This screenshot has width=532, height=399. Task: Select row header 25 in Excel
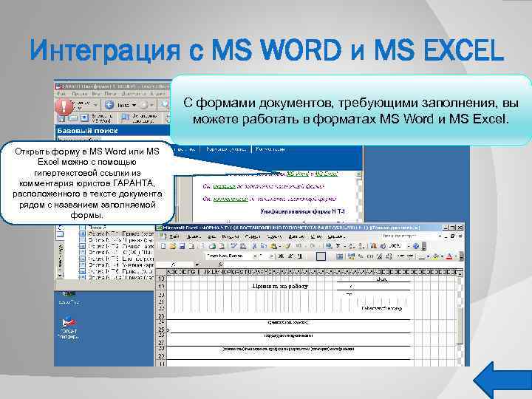click(161, 329)
